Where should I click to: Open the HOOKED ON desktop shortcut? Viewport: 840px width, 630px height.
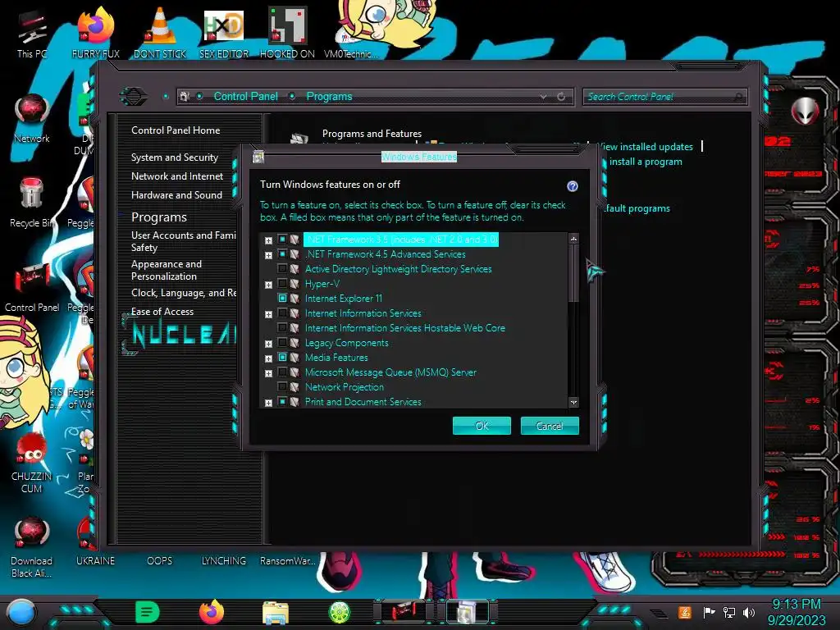[x=288, y=33]
